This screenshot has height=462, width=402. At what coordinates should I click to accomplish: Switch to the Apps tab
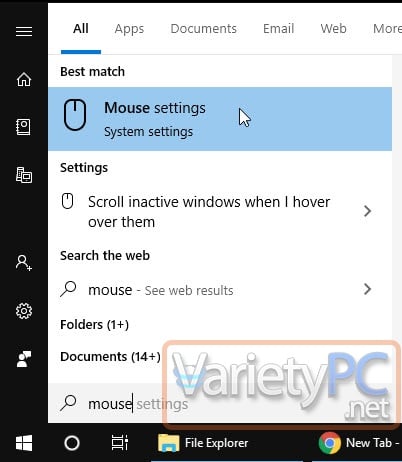coord(129,29)
